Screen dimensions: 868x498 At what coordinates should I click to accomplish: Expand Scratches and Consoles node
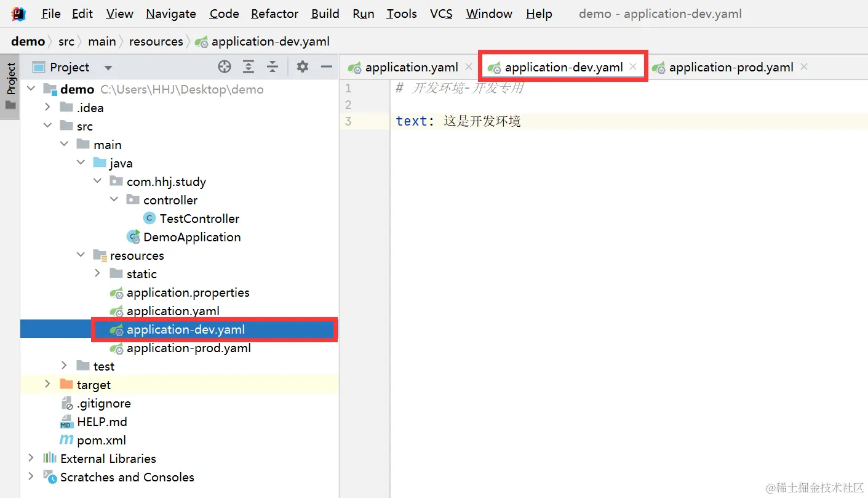[31, 476]
